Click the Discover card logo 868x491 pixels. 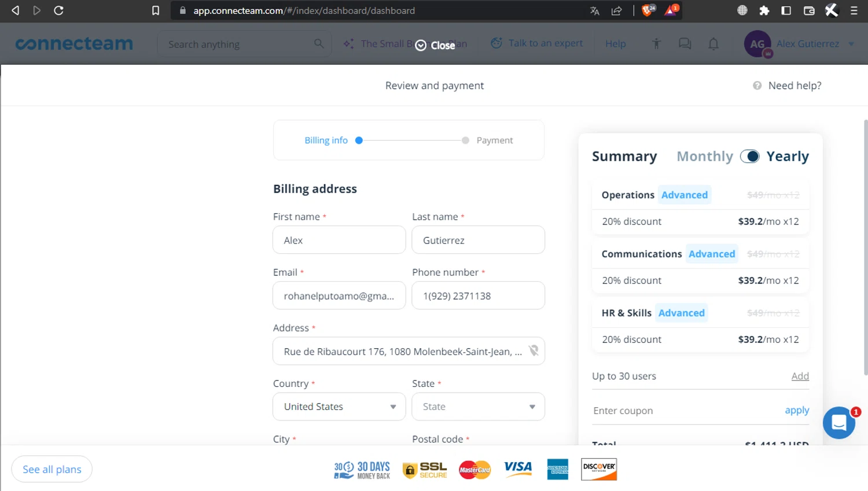pyautogui.click(x=599, y=469)
